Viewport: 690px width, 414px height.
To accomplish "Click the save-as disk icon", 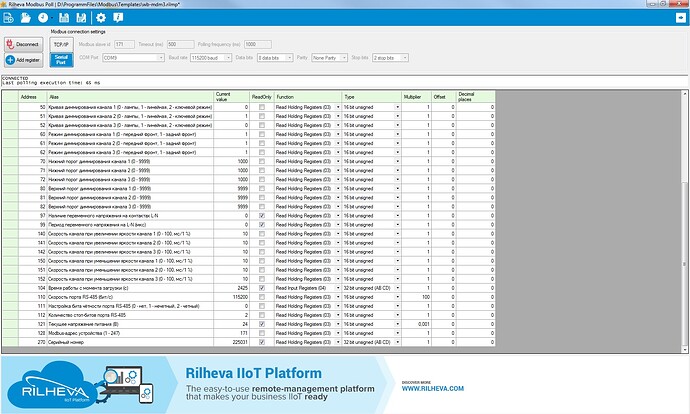I will [81, 18].
